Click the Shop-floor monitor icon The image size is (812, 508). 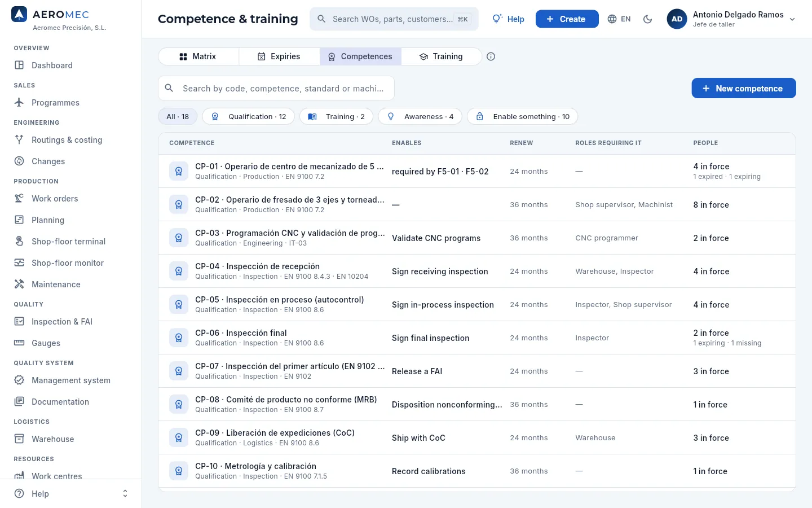tap(19, 262)
